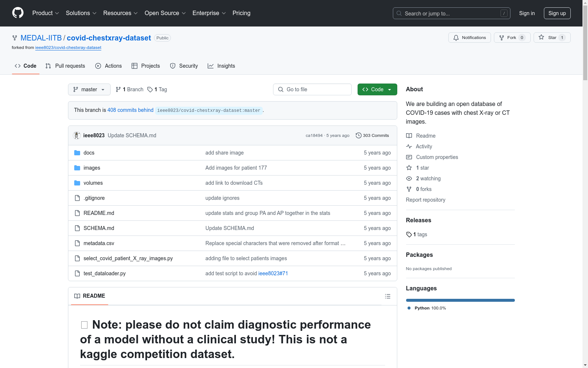Click the ieee8023 avatar image
The height and width of the screenshot is (368, 588).
coord(77,135)
